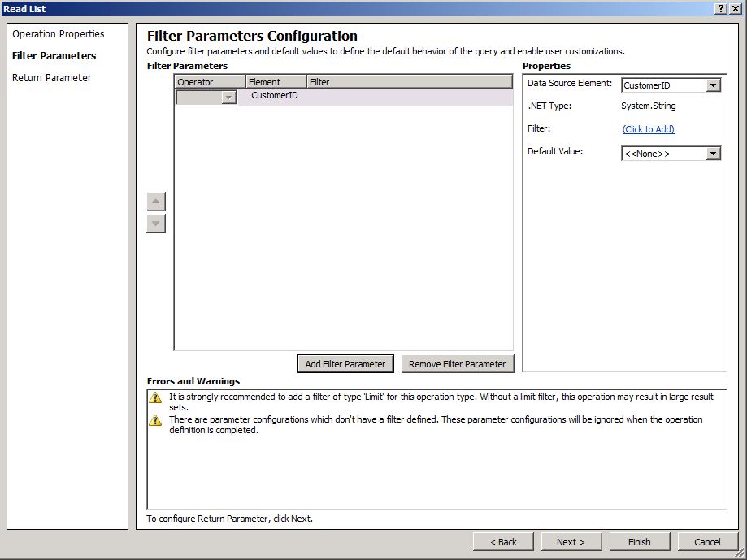Go back with the Back button
Viewport: 747px width, 560px height.
(x=504, y=542)
